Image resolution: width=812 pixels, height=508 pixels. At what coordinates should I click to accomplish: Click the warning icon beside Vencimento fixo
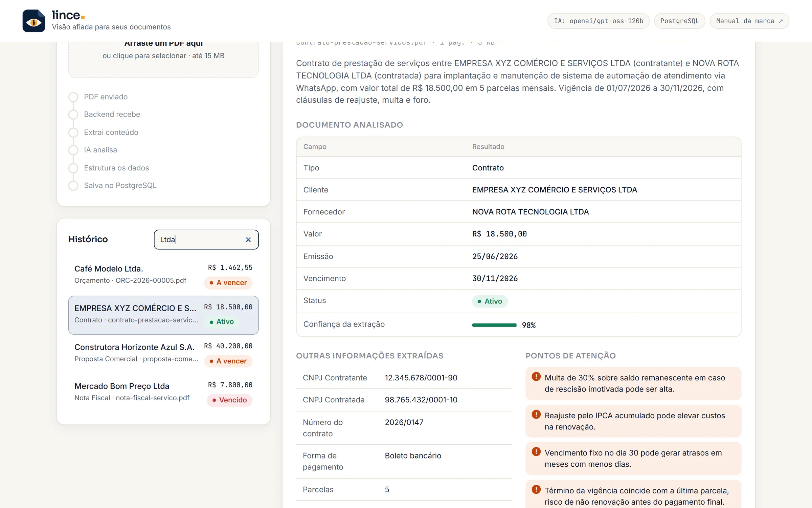[536, 451]
